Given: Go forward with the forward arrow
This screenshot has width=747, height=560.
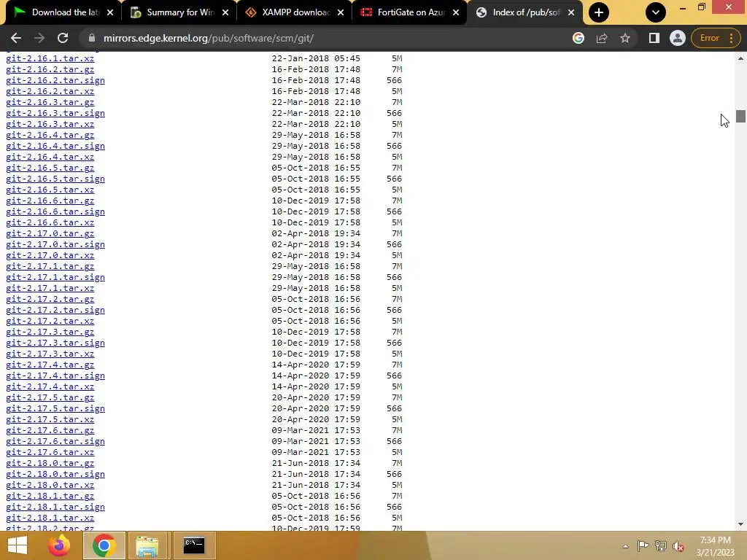Looking at the screenshot, I should (x=39, y=38).
